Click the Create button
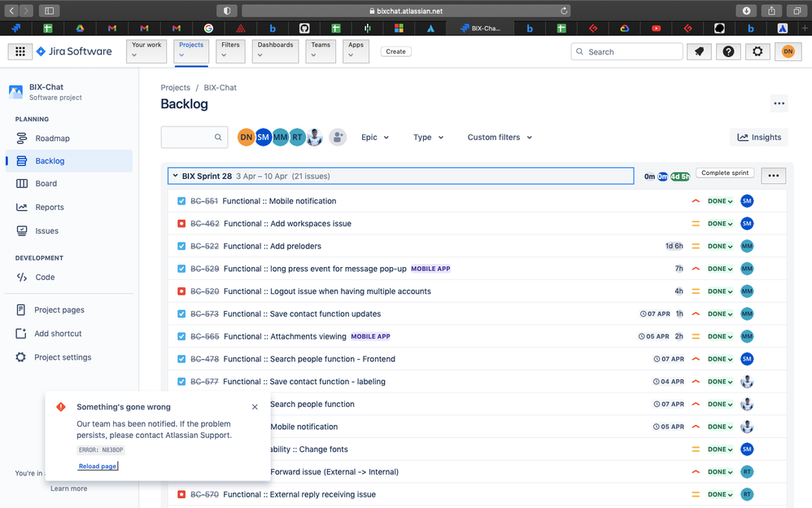Viewport: 812px width, 508px height. (395, 51)
